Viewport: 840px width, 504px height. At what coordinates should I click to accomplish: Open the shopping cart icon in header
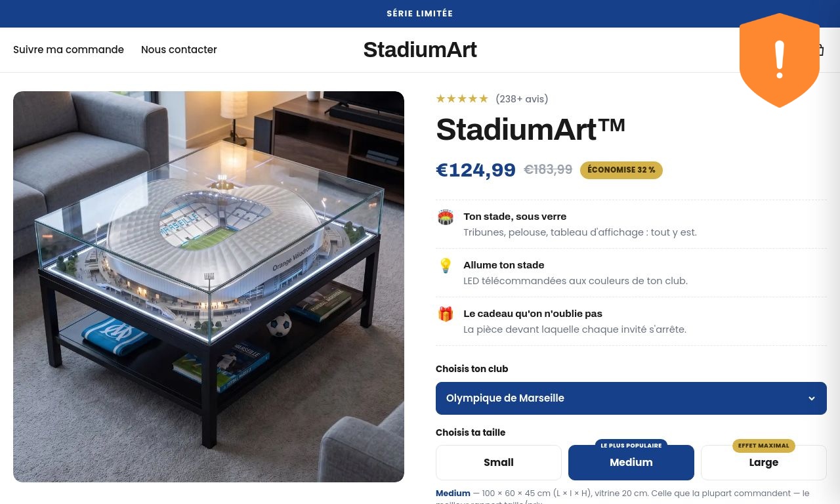(x=821, y=50)
